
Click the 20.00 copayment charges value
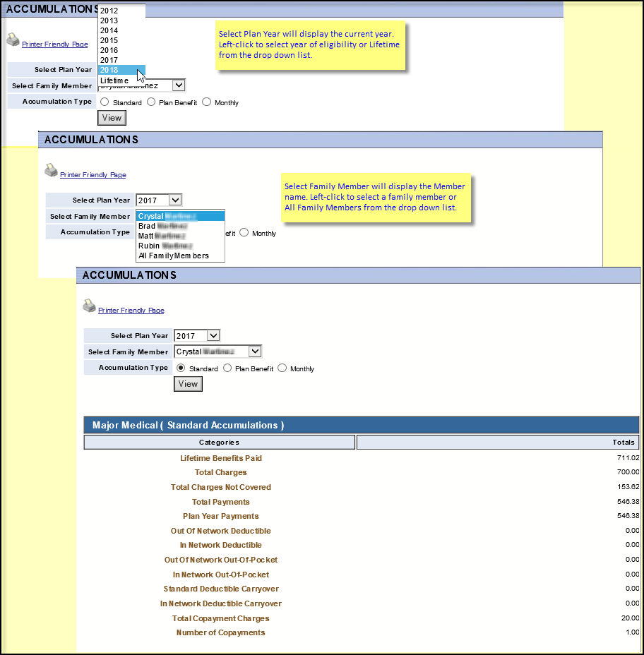pyautogui.click(x=630, y=618)
